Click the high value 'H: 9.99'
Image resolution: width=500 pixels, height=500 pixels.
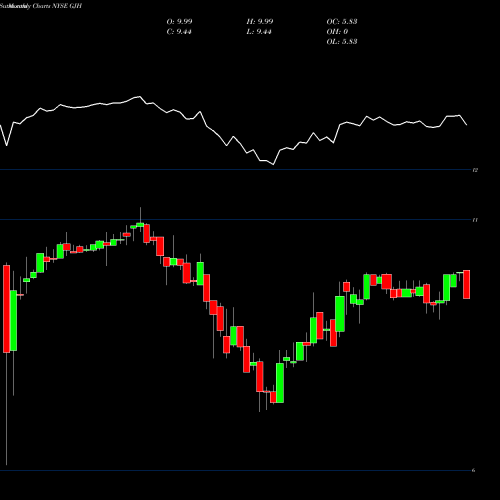260,22
